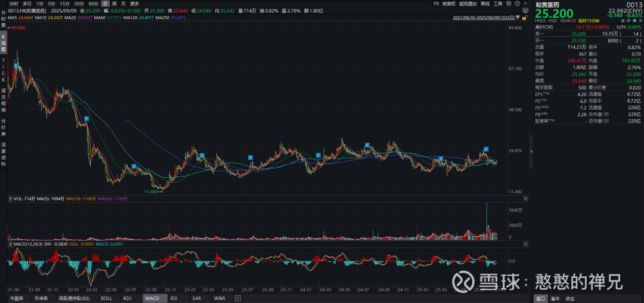This screenshot has width=644, height=303.
Task: Close the VOL indicator panel
Action: (525, 198)
